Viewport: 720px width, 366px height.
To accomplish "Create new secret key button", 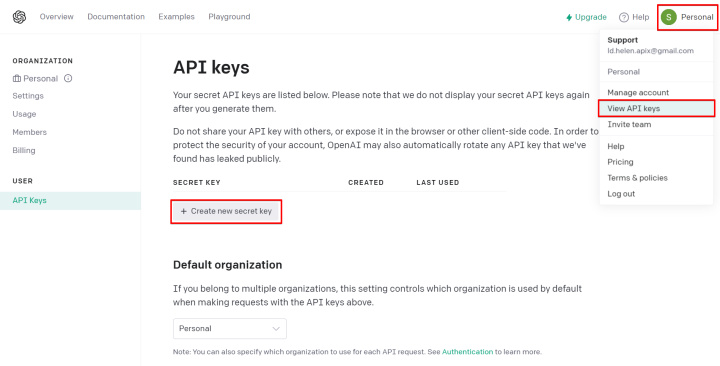I will pos(226,211).
